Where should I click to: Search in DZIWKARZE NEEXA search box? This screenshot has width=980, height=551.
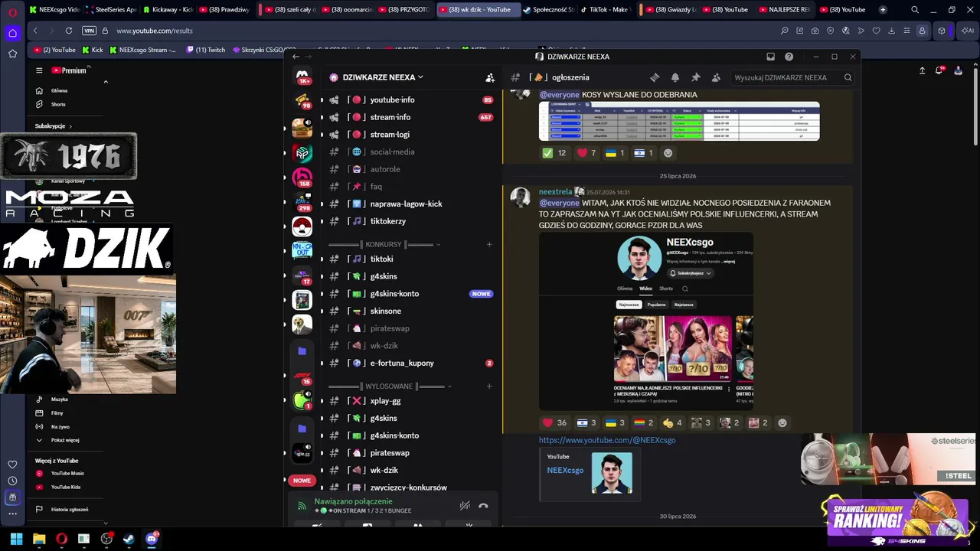pos(792,77)
